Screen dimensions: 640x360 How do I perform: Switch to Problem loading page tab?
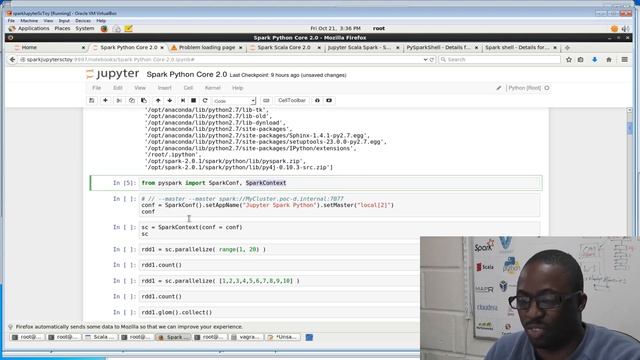(207, 48)
